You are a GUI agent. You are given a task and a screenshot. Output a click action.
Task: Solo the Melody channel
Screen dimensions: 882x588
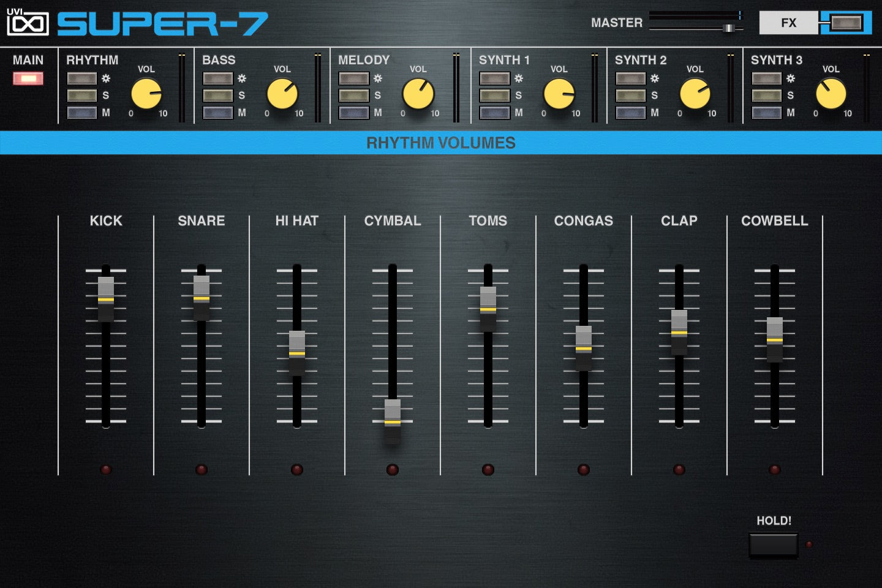[x=354, y=96]
